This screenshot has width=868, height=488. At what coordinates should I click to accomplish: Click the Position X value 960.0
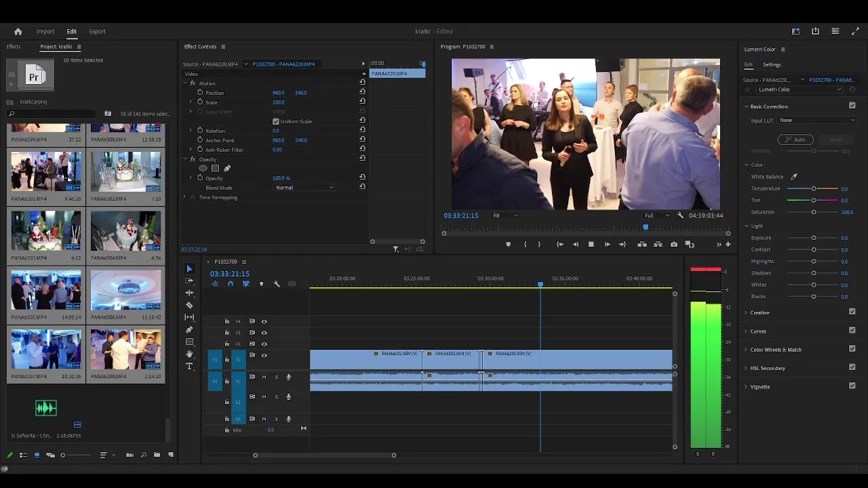click(278, 93)
